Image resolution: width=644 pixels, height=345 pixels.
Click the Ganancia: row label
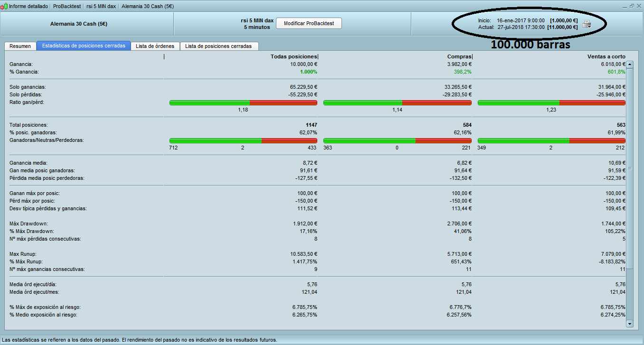click(20, 64)
